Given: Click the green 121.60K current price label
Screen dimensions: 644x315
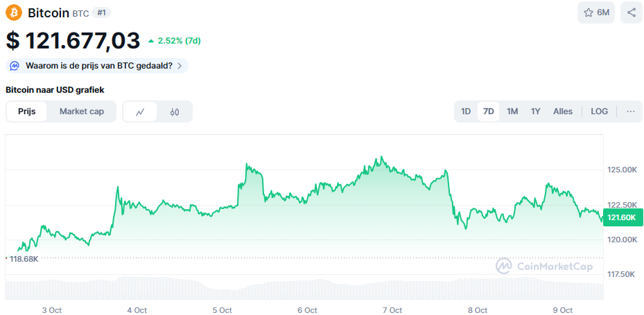Looking at the screenshot, I should pos(623,217).
